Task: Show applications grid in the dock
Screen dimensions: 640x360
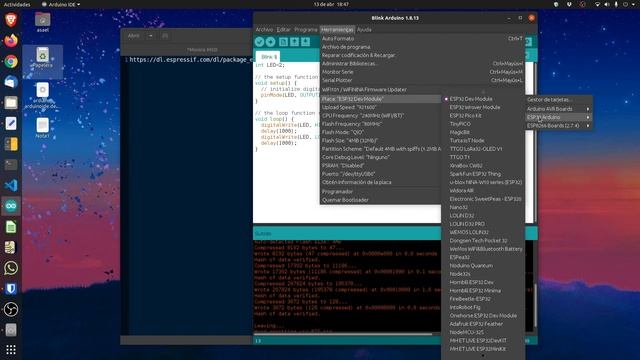Action: coord(11,350)
